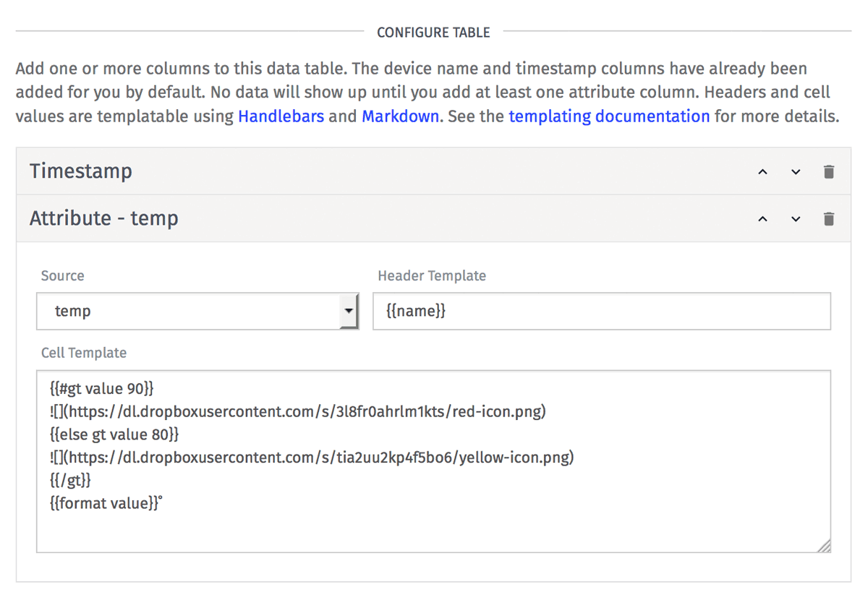868x600 pixels.
Task: Open the Markdown link
Action: (x=400, y=116)
